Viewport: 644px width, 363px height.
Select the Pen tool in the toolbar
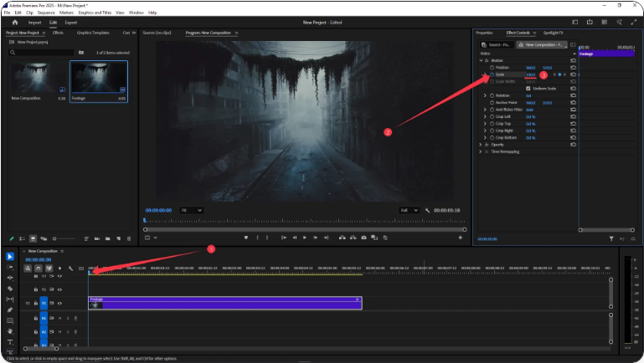point(10,310)
